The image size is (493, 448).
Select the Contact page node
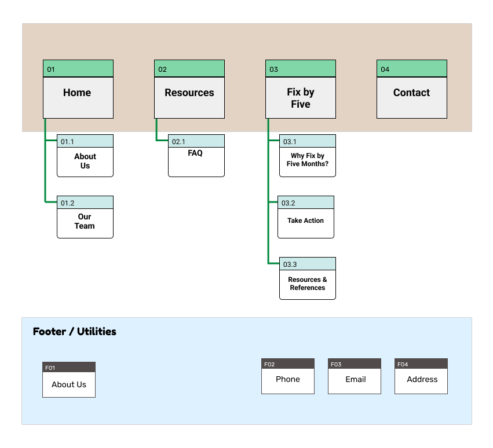[412, 89]
